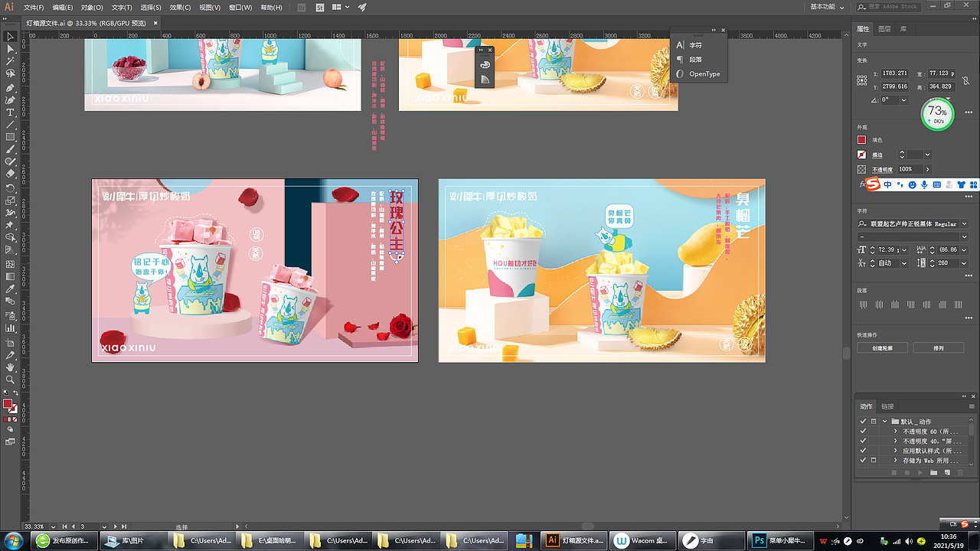Click the OpenType panel icon
Viewport: 980px width, 551px height.
679,74
